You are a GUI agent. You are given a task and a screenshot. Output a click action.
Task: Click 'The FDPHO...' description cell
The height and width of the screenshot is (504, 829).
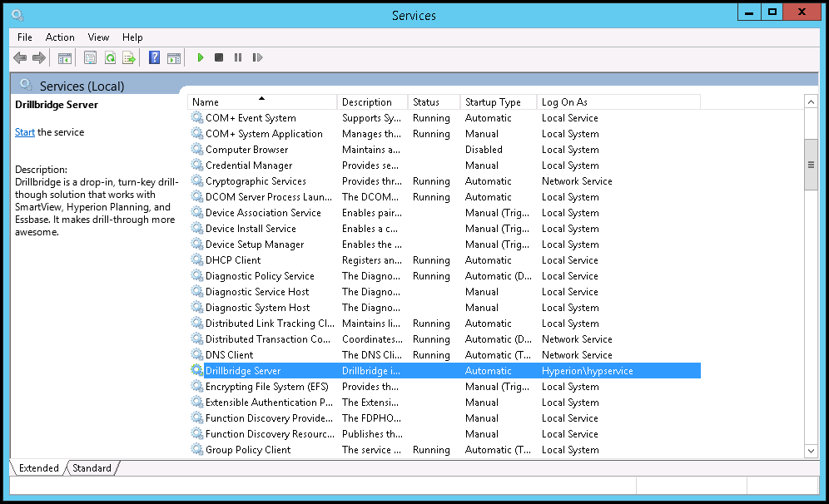pyautogui.click(x=371, y=418)
